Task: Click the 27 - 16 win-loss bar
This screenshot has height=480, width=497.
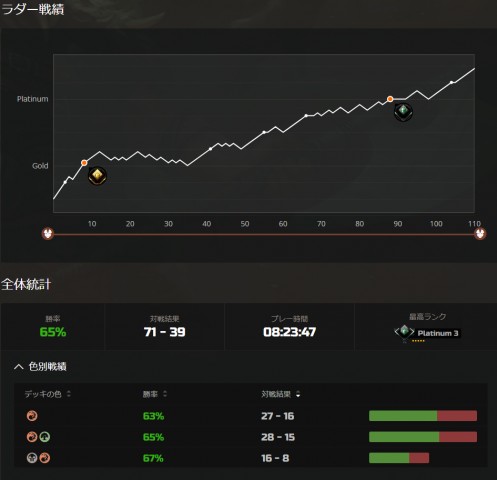Action: coord(423,416)
